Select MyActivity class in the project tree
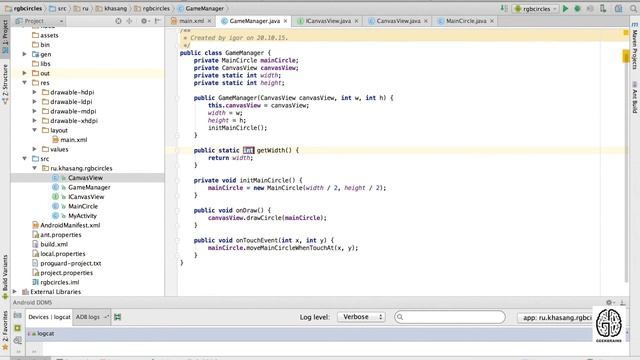Image resolution: width=640 pixels, height=360 pixels. [x=82, y=216]
